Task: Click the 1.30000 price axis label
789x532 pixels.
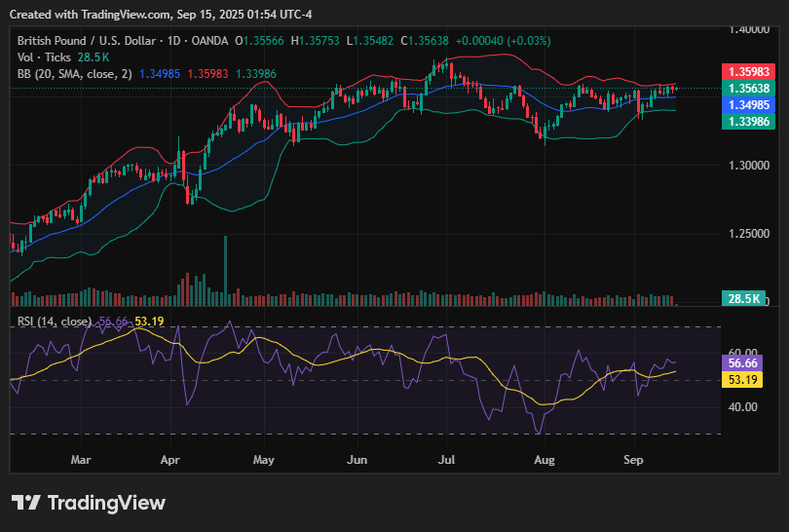Action: [749, 166]
